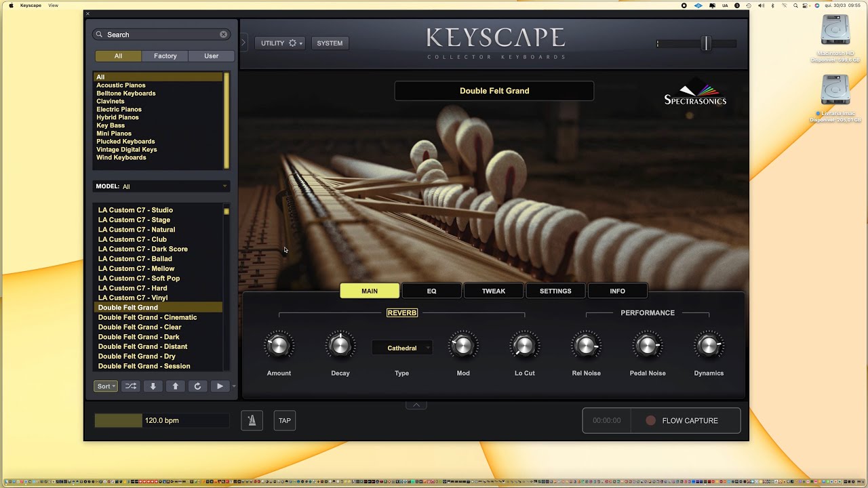Select the Factory filter toggle
868x488 pixels.
tap(165, 56)
